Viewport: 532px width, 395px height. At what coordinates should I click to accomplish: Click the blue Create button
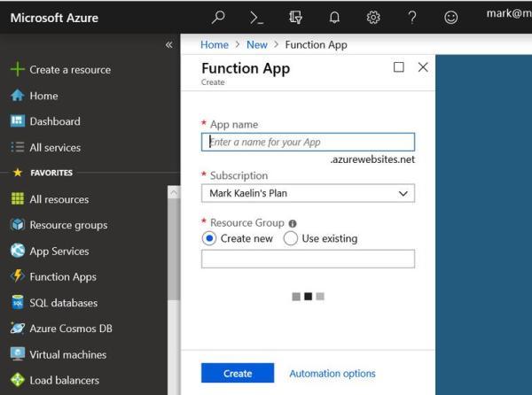tap(238, 373)
